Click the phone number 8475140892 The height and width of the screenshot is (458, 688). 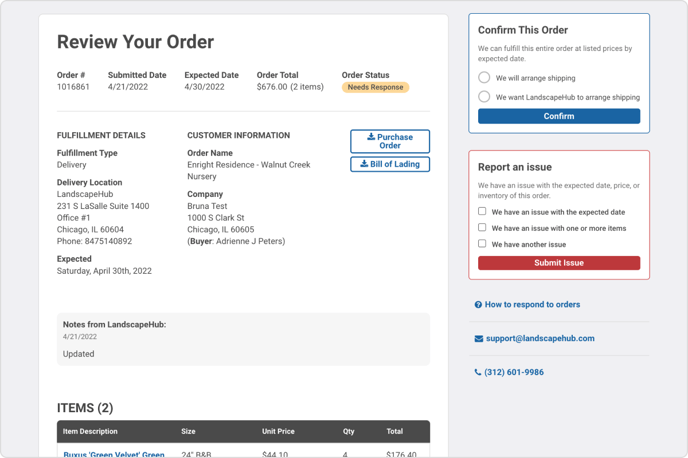click(108, 241)
